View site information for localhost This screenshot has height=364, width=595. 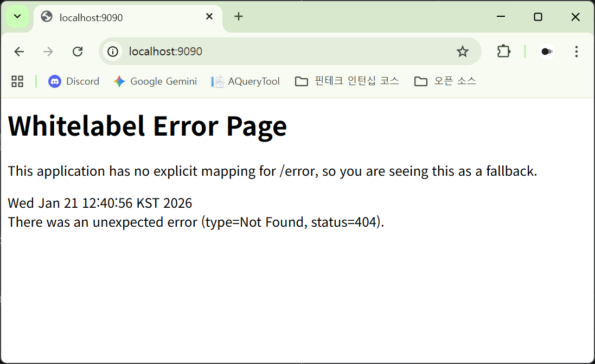click(x=113, y=52)
